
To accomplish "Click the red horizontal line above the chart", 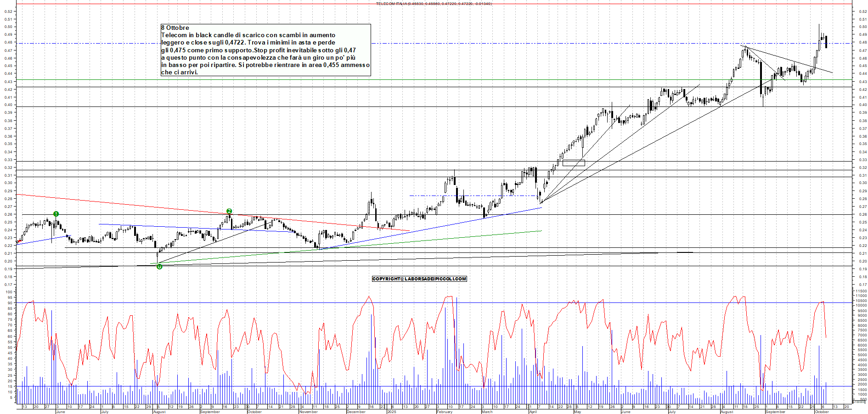I will [x=184, y=4].
